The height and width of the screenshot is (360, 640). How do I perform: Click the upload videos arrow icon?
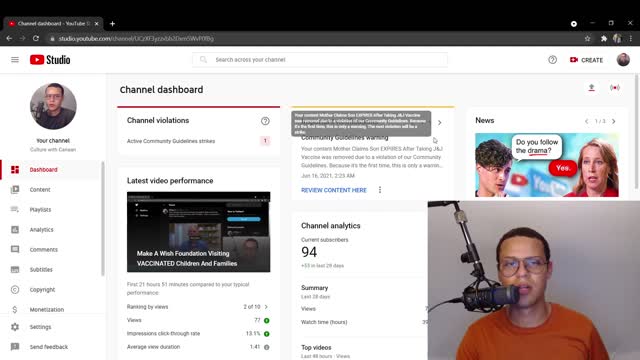tap(591, 88)
